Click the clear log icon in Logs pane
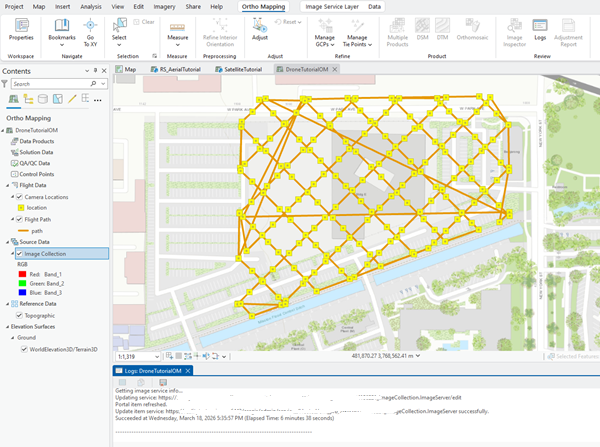Image resolution: width=600 pixels, height=447 pixels. [x=163, y=382]
